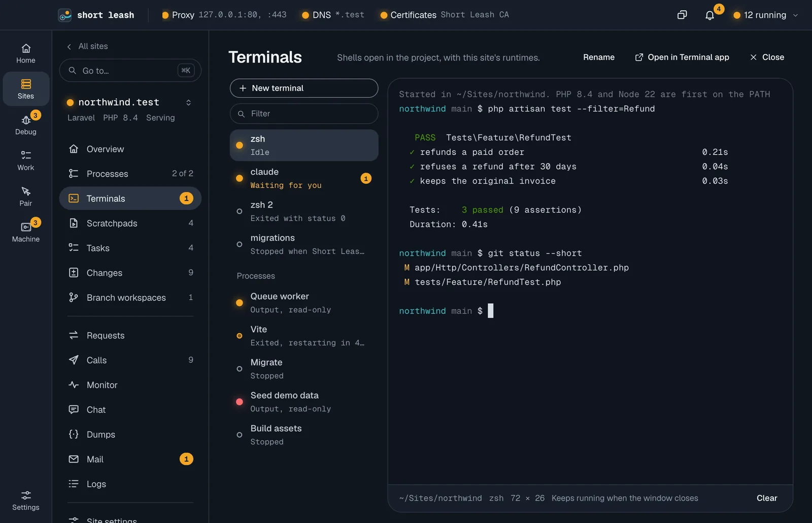Viewport: 812px width, 523px height.
Task: Open the Chat page
Action: (x=130, y=410)
